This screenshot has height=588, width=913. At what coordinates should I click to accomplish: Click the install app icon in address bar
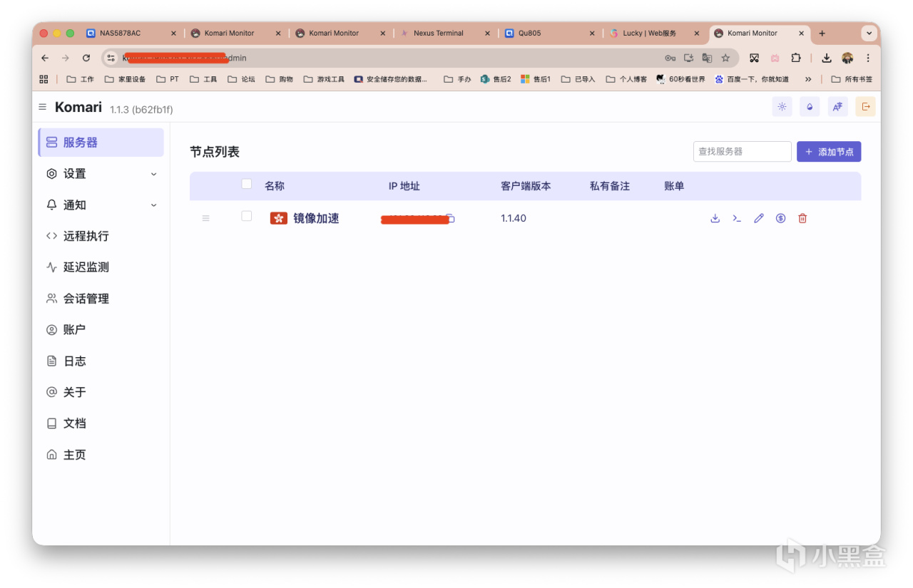(688, 58)
